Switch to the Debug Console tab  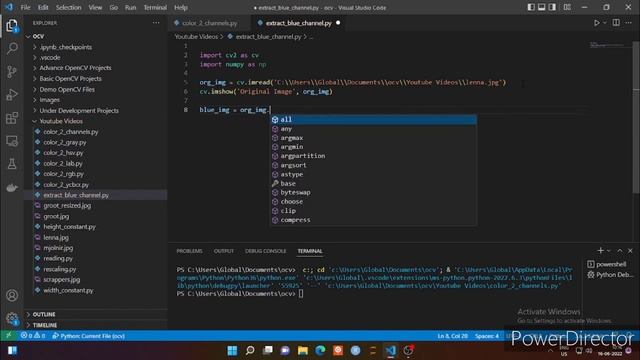coord(265,251)
